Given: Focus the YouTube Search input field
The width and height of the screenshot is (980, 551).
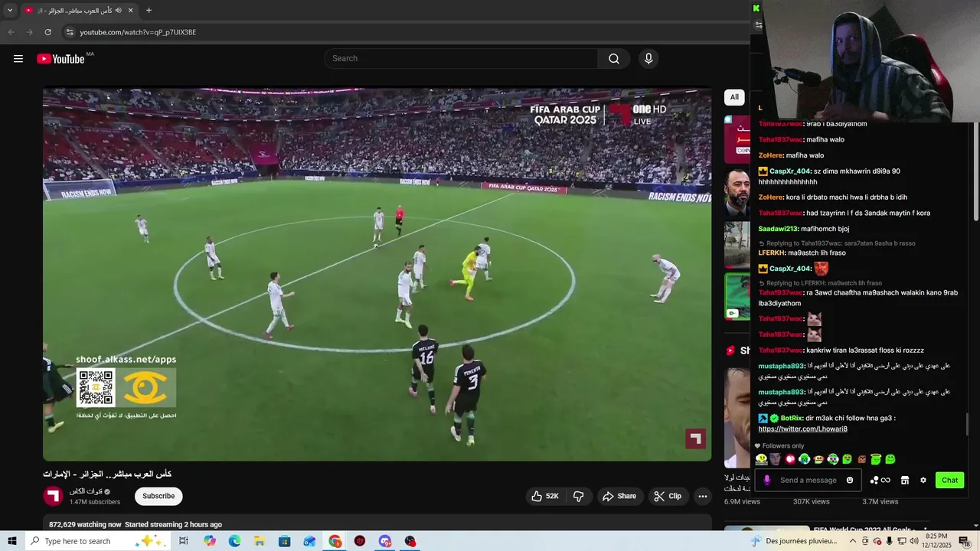Looking at the screenshot, I should [461, 59].
